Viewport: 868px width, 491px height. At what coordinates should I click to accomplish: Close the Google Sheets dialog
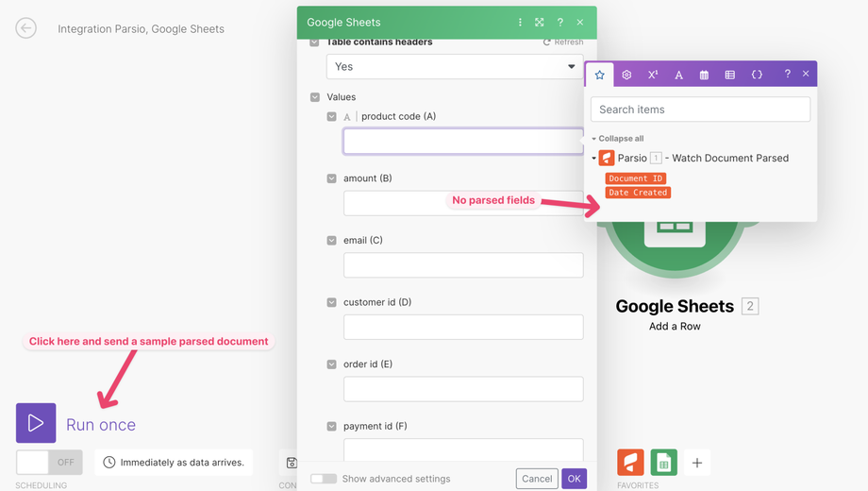[580, 22]
